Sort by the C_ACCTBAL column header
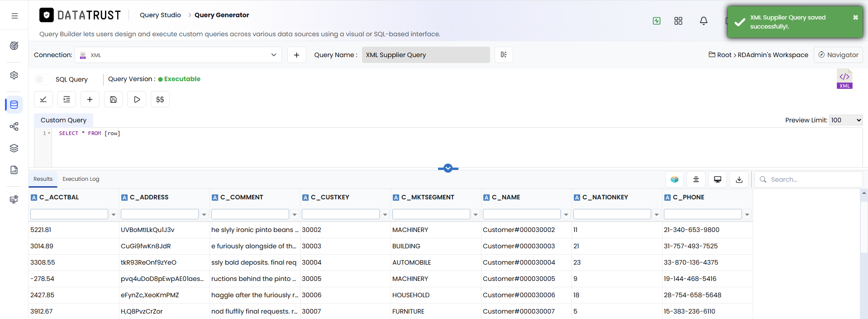This screenshot has width=868, height=319. (59, 197)
